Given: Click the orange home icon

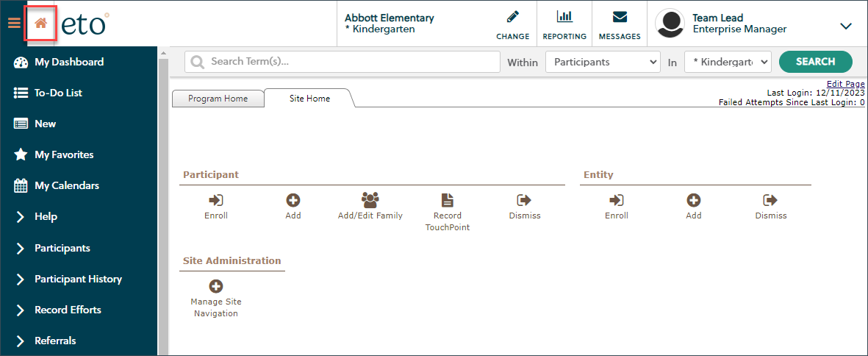Looking at the screenshot, I should click(40, 24).
